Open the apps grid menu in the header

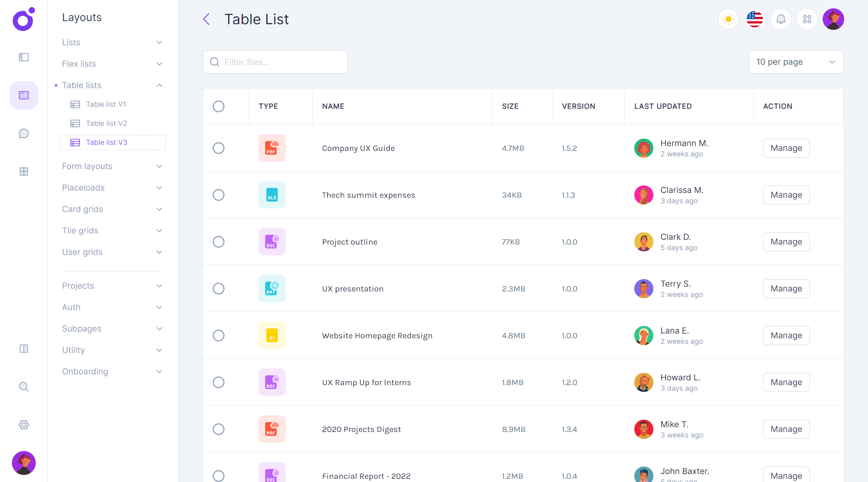point(807,19)
